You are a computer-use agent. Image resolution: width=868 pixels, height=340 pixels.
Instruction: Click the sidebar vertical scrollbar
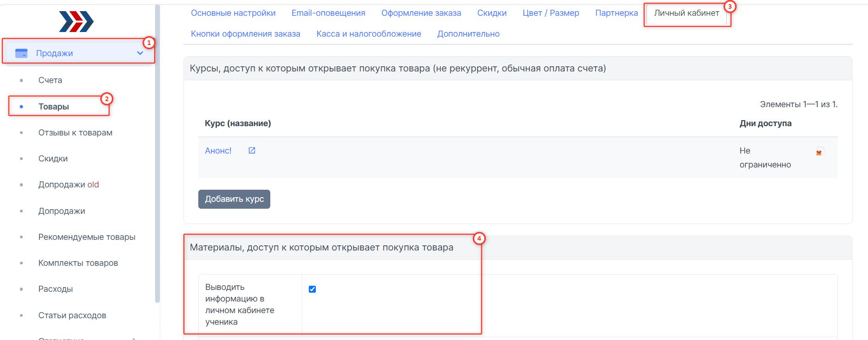157,153
